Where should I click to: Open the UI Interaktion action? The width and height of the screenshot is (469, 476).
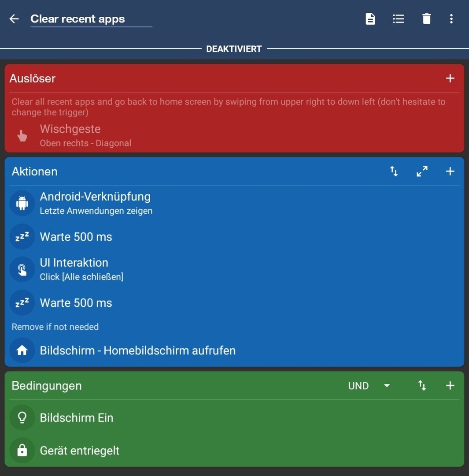click(x=234, y=269)
